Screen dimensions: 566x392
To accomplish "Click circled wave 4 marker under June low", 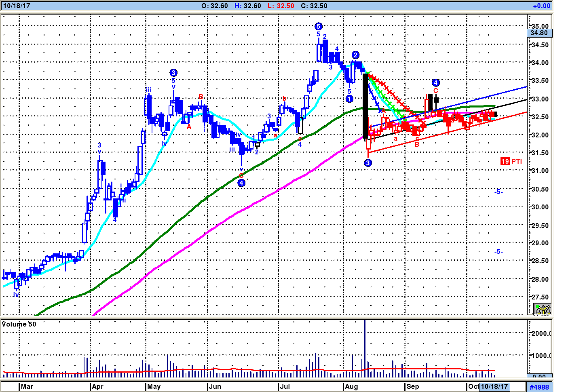I will point(241,183).
